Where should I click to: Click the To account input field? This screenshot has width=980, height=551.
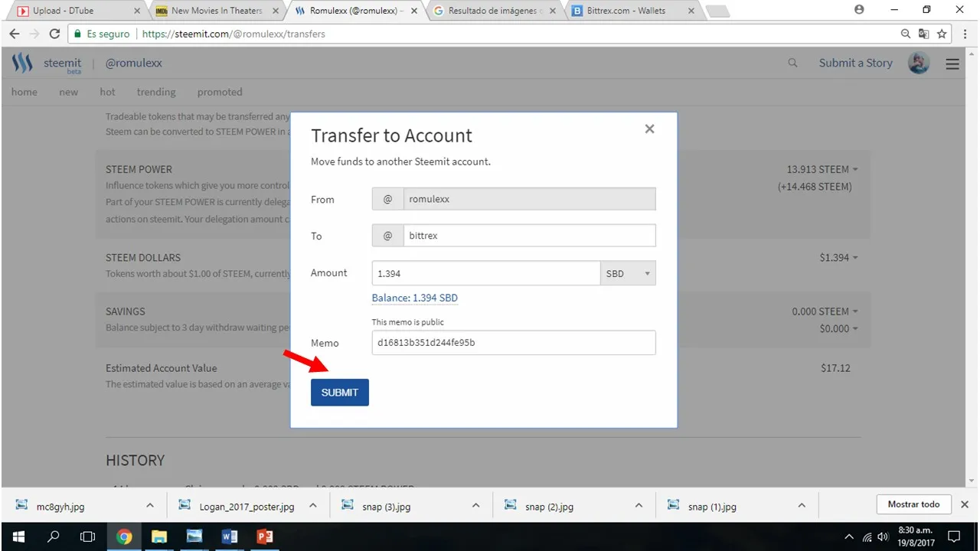pyautogui.click(x=529, y=236)
